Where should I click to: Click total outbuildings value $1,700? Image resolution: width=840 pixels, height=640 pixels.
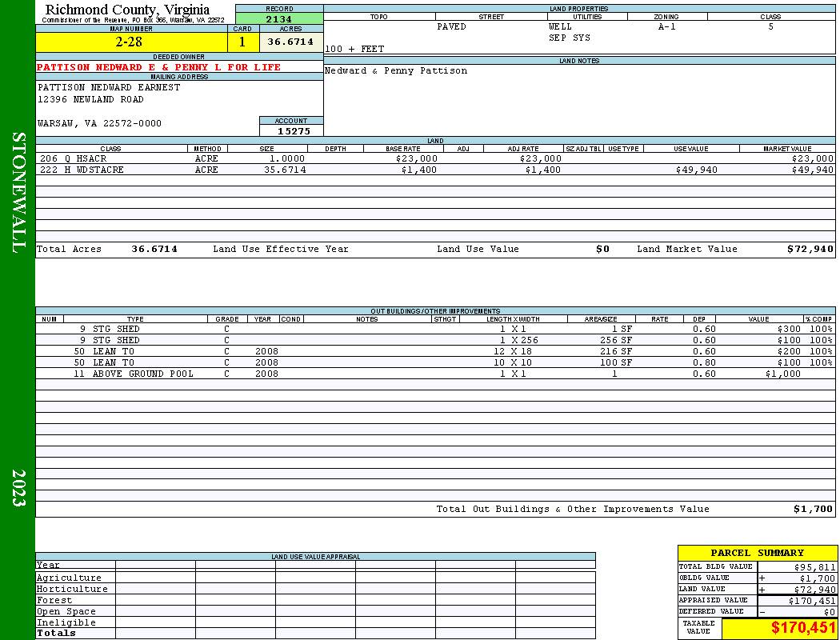tap(814, 510)
